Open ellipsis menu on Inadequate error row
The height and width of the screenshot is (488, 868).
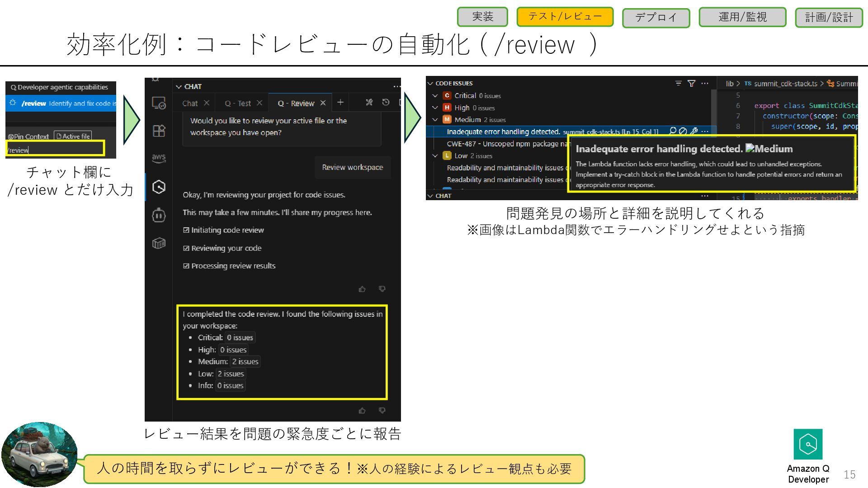(705, 131)
